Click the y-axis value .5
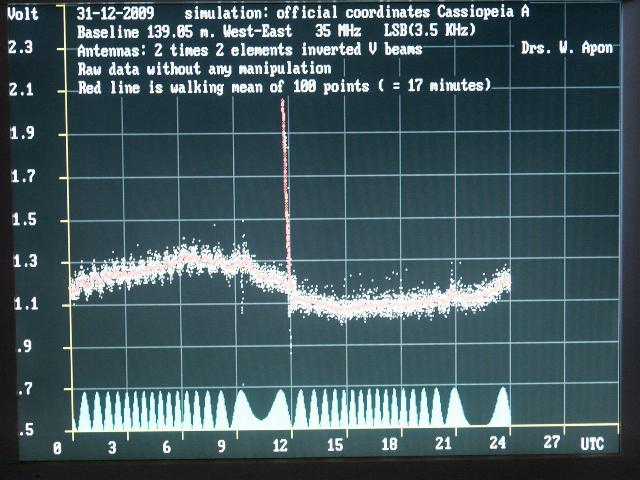The height and width of the screenshot is (480, 640). [26, 429]
